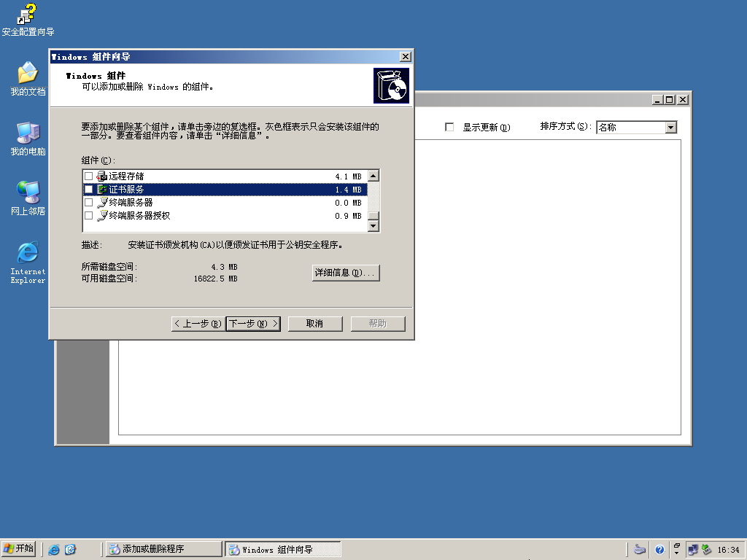Click the 远程存储 component icon

[x=102, y=176]
